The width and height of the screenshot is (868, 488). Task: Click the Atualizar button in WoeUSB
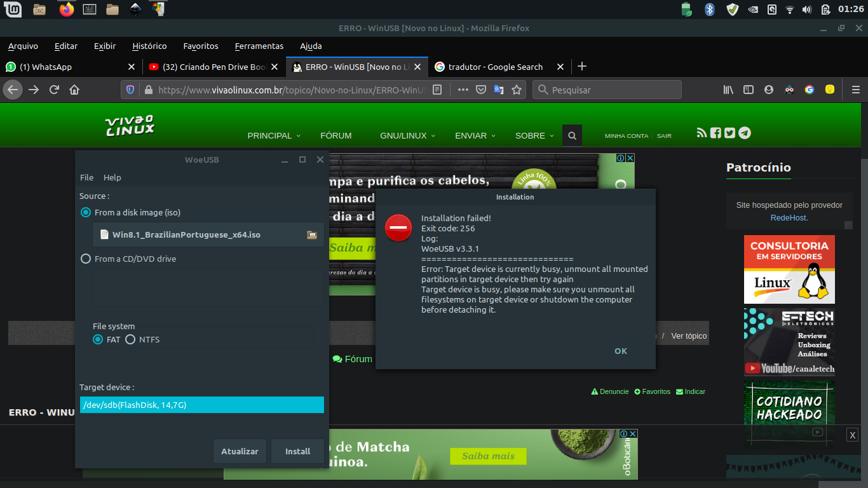click(x=240, y=451)
